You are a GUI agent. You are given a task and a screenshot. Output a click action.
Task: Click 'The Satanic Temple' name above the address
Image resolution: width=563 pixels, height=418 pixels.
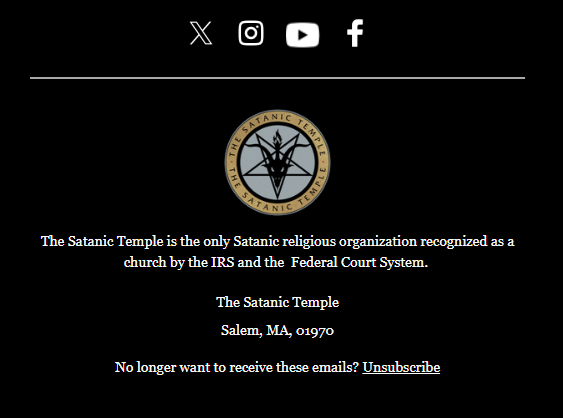click(278, 302)
